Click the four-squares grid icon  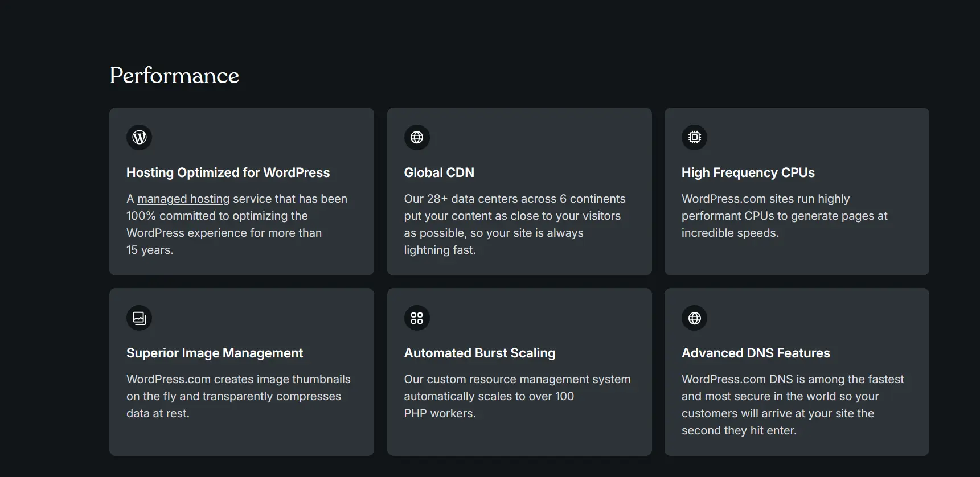(x=417, y=318)
